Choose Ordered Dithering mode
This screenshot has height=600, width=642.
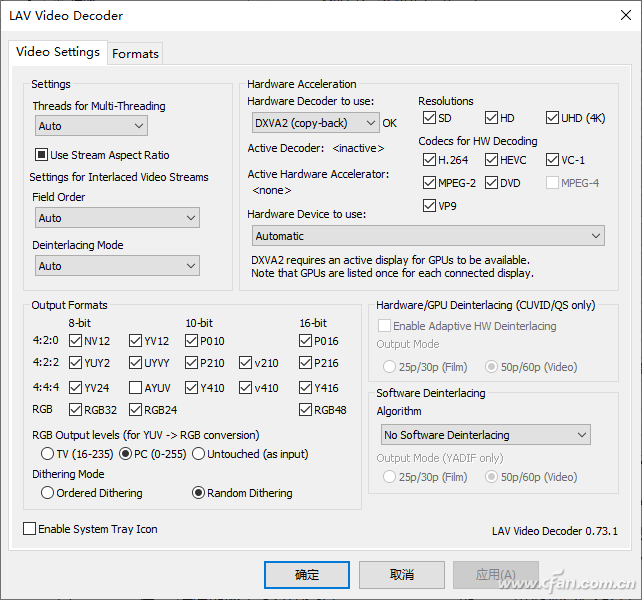[x=47, y=493]
